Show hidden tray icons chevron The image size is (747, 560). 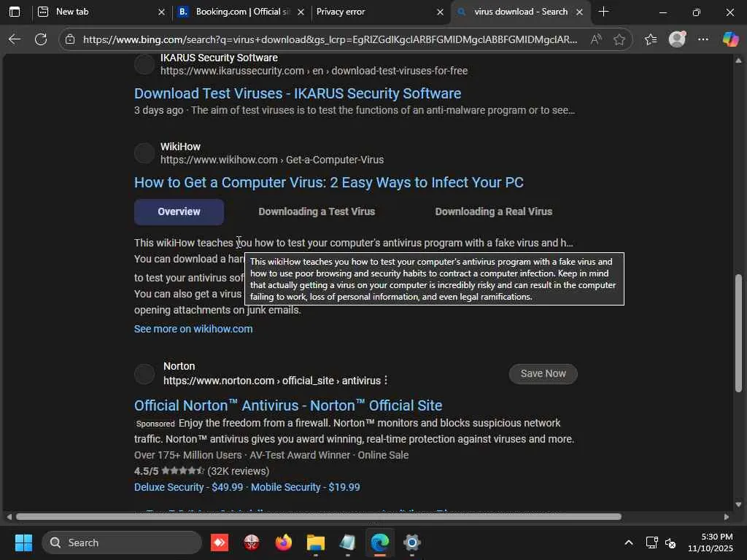click(x=628, y=542)
